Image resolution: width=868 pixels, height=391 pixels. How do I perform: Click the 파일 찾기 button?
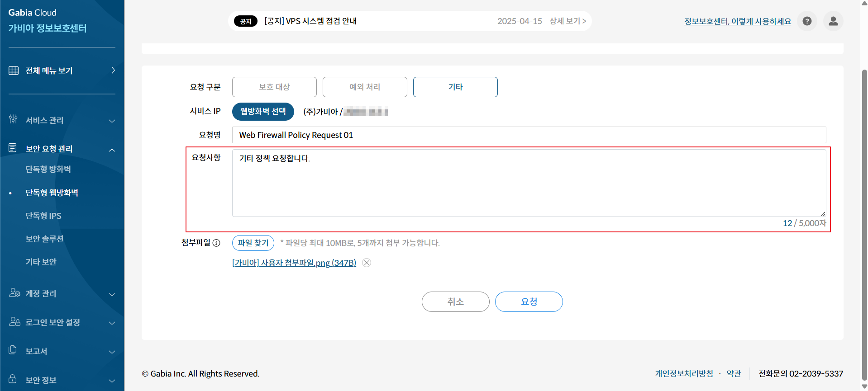tap(253, 243)
